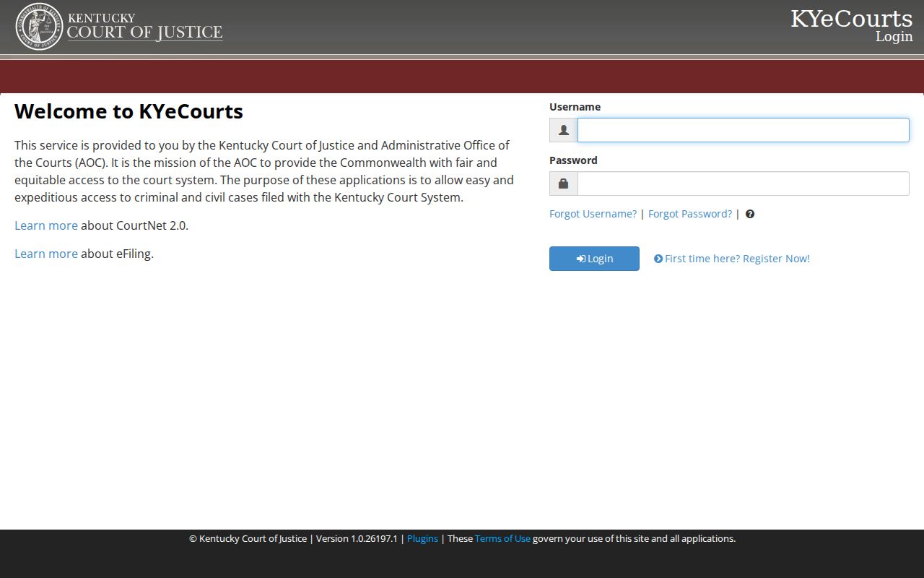
Task: Click the KYeCourts title in header
Action: click(x=852, y=18)
